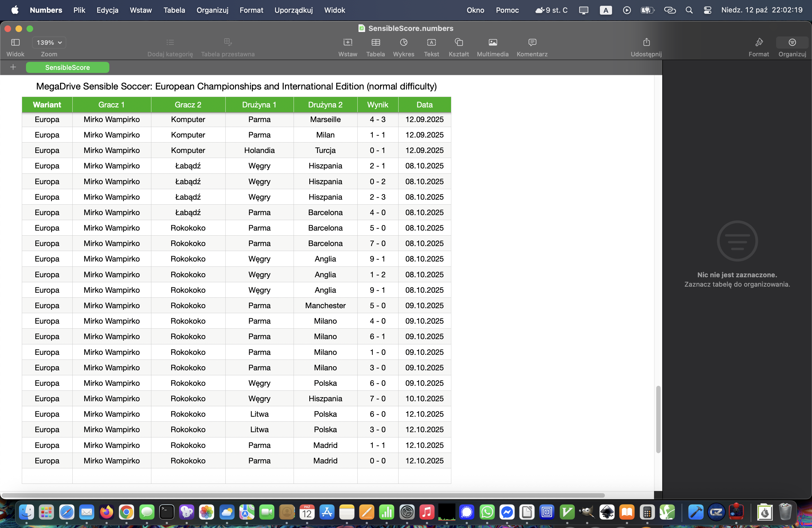Open the Uporządkuj menu in menu bar
This screenshot has height=528, width=812.
click(293, 10)
